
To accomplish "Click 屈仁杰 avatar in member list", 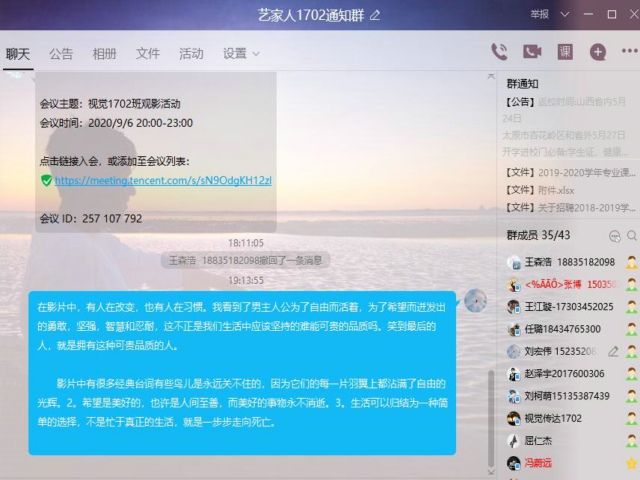I will pyautogui.click(x=513, y=440).
